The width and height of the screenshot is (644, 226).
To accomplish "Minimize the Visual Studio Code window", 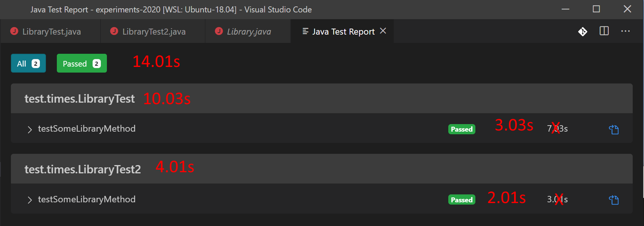I will click(x=565, y=9).
